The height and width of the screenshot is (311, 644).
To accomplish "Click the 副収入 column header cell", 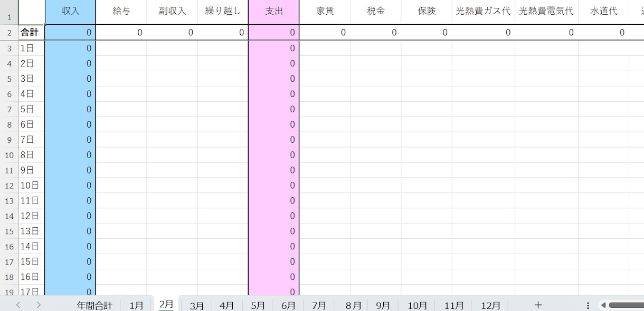I will tap(173, 12).
